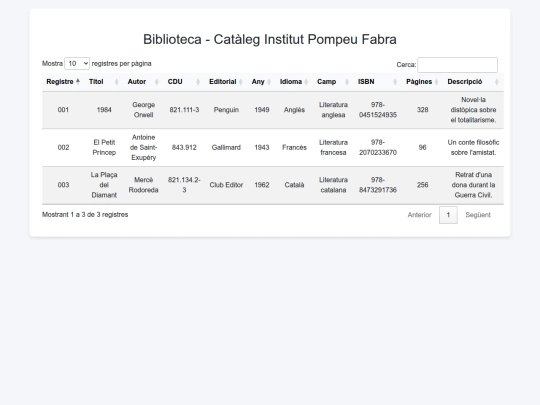Sort by Autor column header

pos(143,82)
